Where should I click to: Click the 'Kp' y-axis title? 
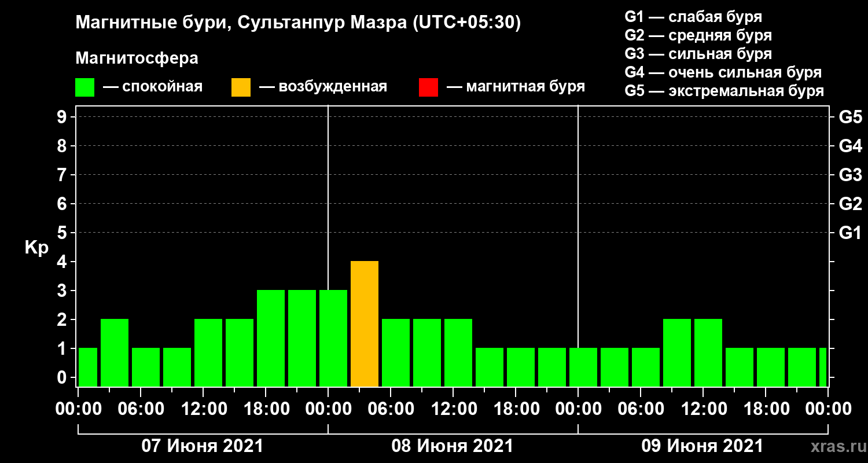click(x=36, y=248)
